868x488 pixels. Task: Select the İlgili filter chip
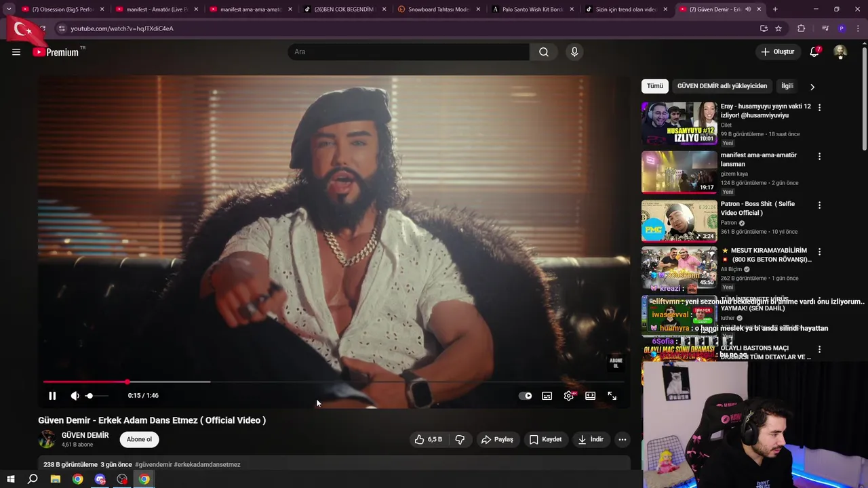tap(787, 86)
